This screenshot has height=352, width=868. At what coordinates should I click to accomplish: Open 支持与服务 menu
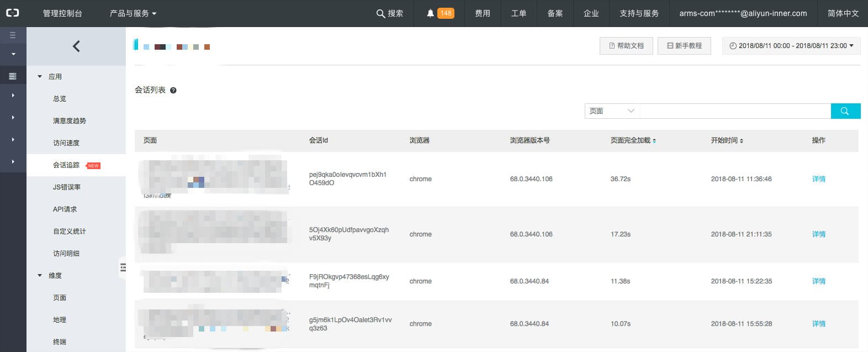(x=639, y=13)
